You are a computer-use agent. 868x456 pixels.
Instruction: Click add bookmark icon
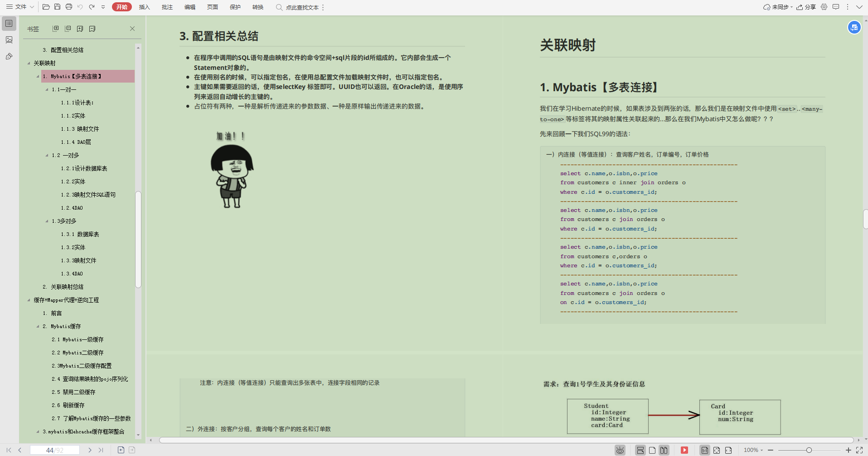pos(80,29)
